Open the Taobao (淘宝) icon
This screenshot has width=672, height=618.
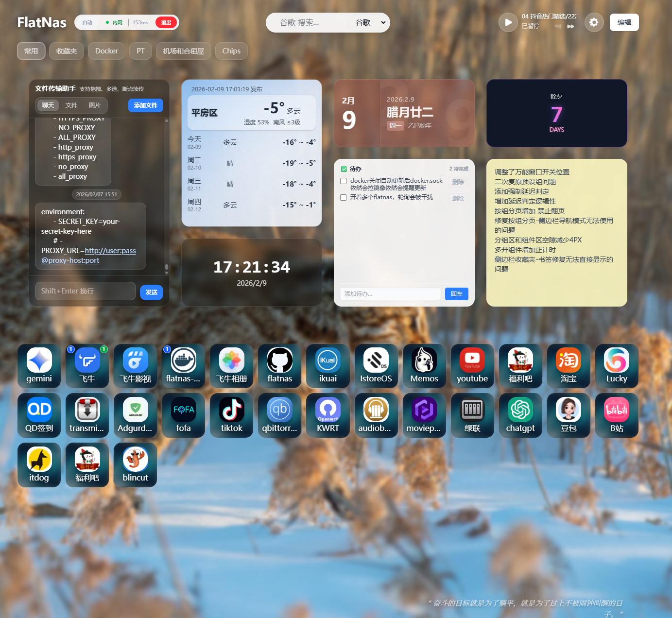568,366
